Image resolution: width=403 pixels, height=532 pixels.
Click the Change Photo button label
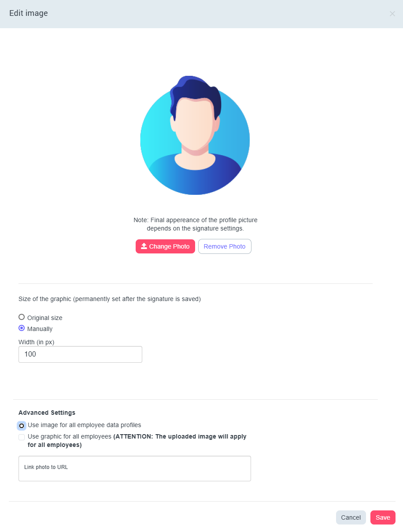click(x=169, y=246)
